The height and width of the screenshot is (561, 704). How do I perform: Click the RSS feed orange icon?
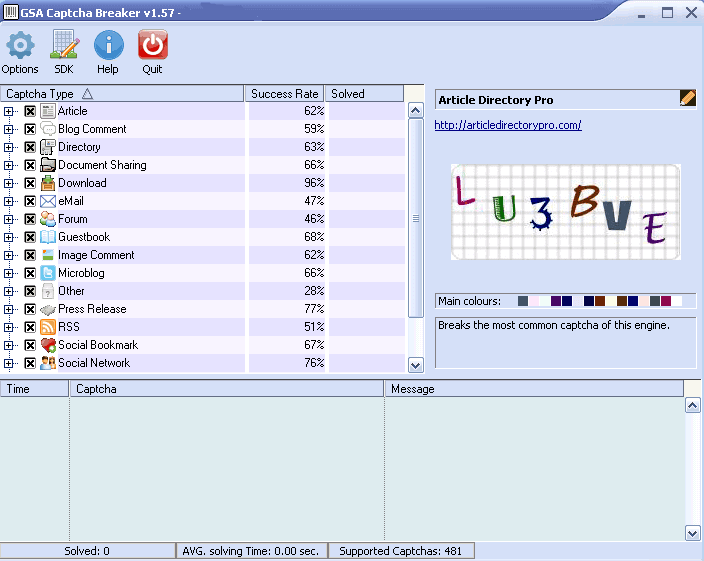coord(48,327)
